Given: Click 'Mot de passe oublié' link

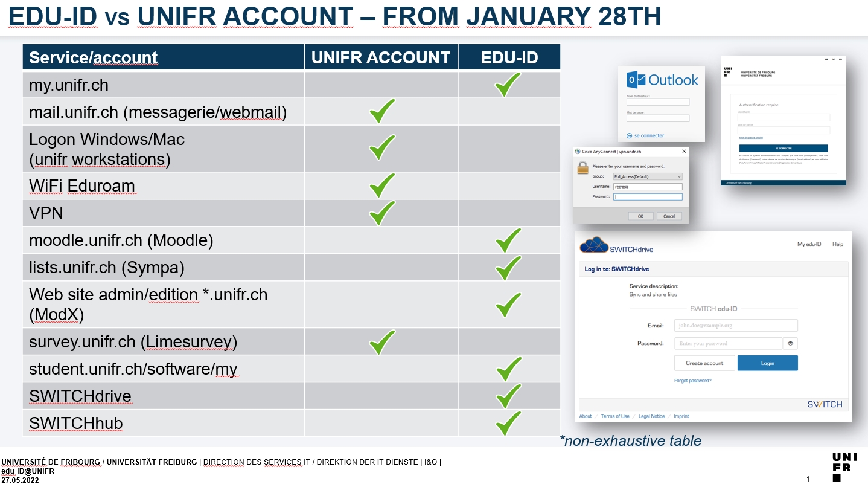Looking at the screenshot, I should (x=751, y=138).
